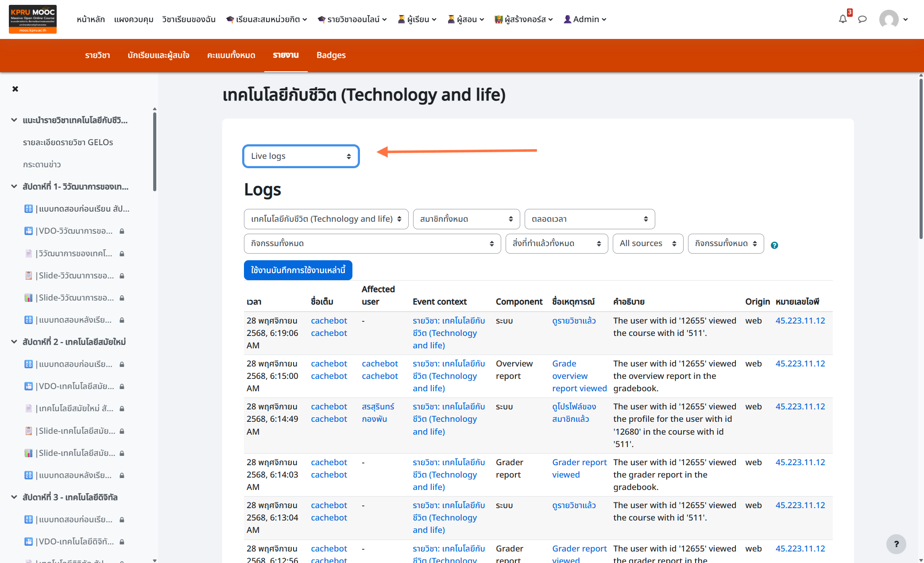Click the page vertical scrollbar
This screenshot has height=563, width=924.
click(x=921, y=159)
